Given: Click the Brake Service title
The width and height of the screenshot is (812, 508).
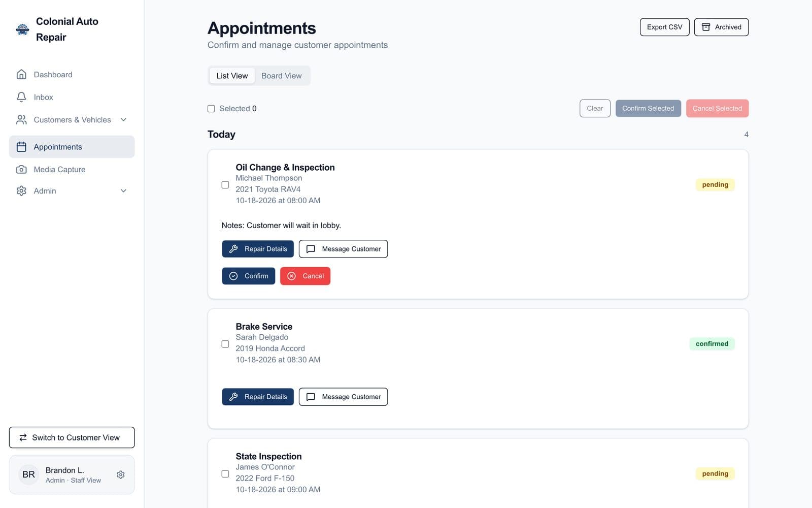Looking at the screenshot, I should pos(264,327).
